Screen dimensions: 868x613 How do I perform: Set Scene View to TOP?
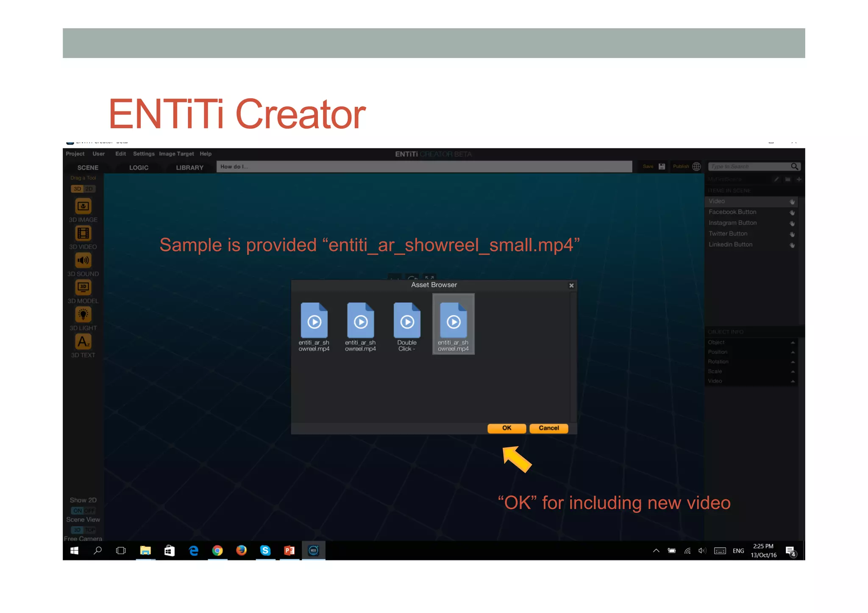coord(89,530)
